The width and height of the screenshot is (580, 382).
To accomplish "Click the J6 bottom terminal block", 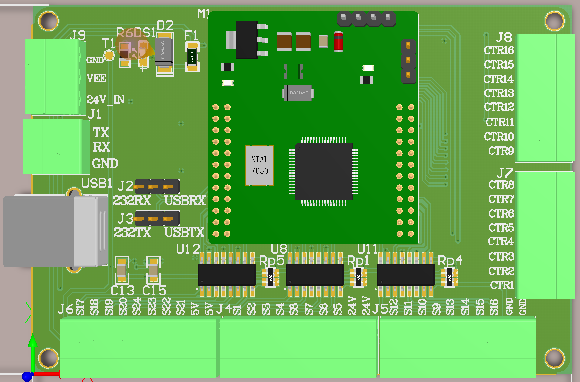I will (x=138, y=347).
